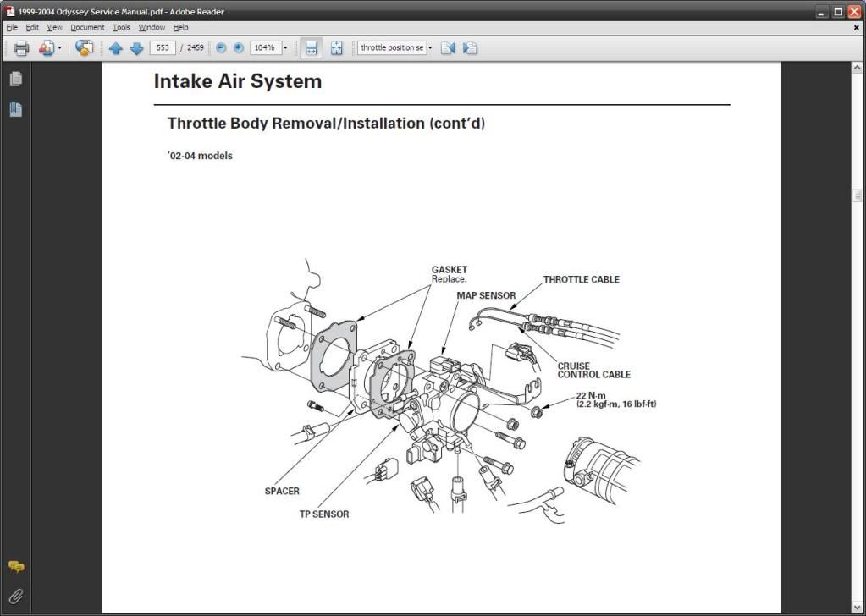Screen dimensions: 866x616
Task: Open the email document tool
Action: [46, 47]
